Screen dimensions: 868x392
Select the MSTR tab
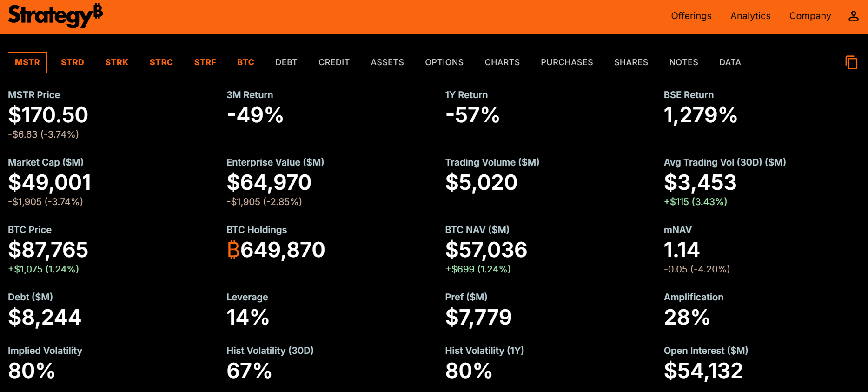27,62
